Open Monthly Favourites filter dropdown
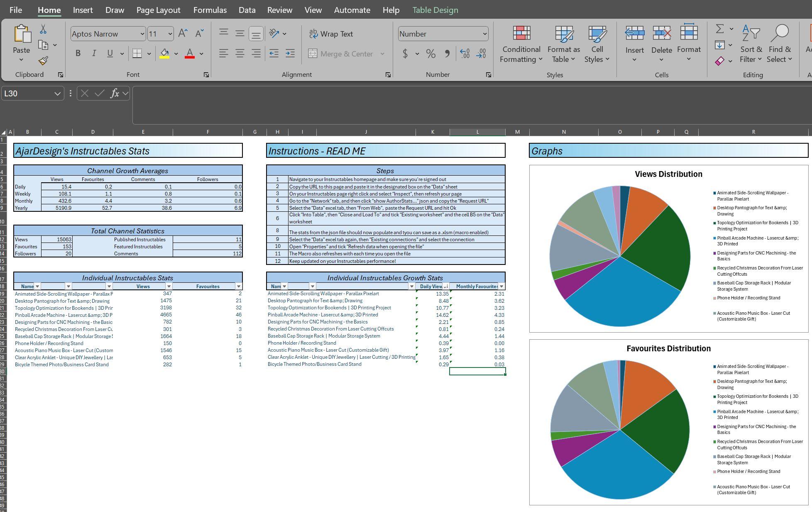Viewport: 812px width, 512px height. [501, 287]
